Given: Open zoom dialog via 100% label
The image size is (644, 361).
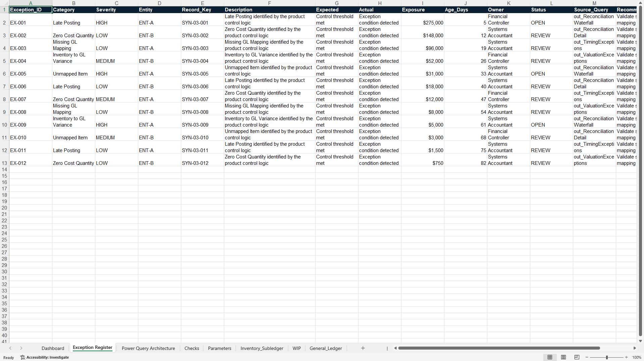Looking at the screenshot, I should click(x=637, y=357).
